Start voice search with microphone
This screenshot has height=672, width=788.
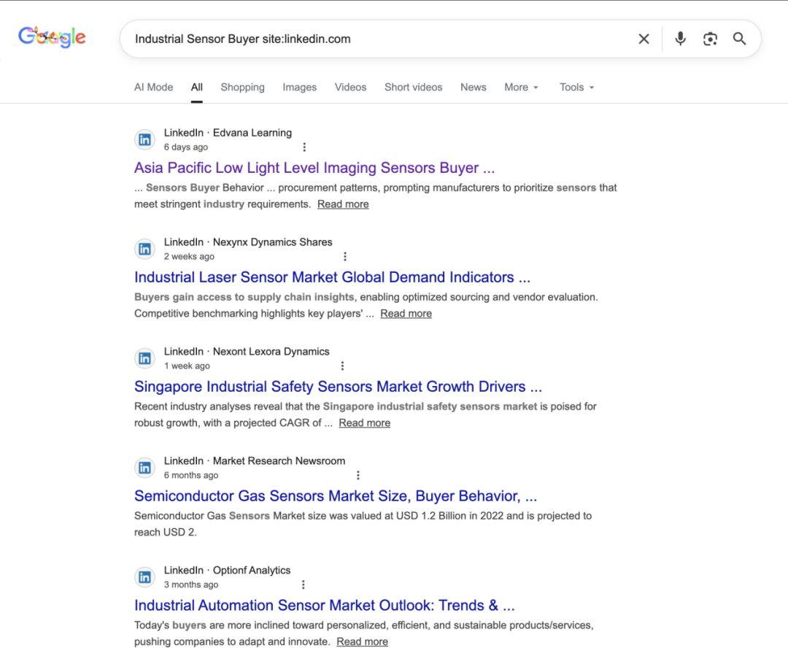[x=680, y=39]
